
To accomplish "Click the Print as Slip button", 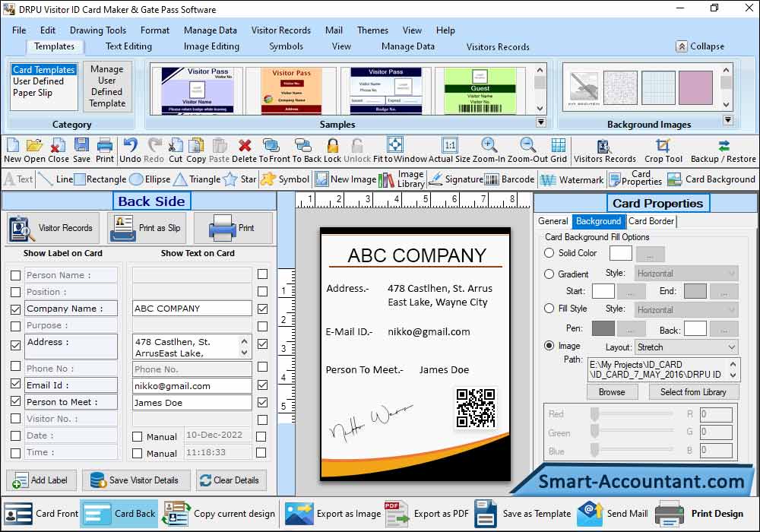I will [148, 228].
